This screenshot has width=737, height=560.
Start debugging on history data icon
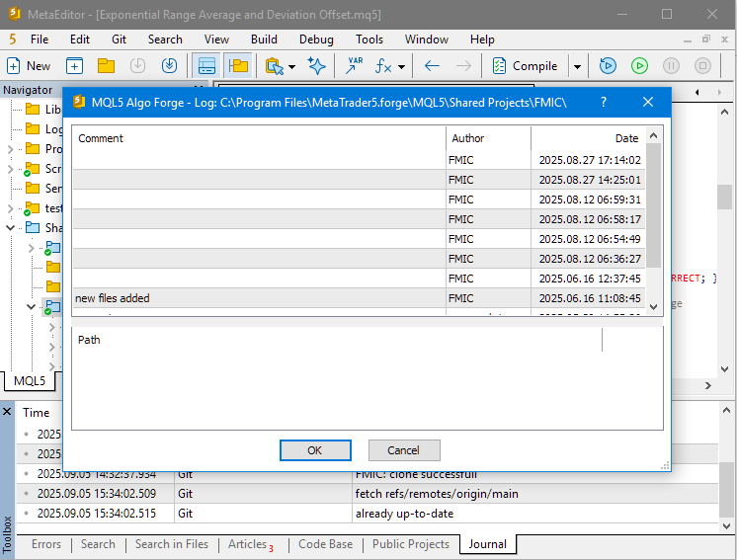point(608,66)
